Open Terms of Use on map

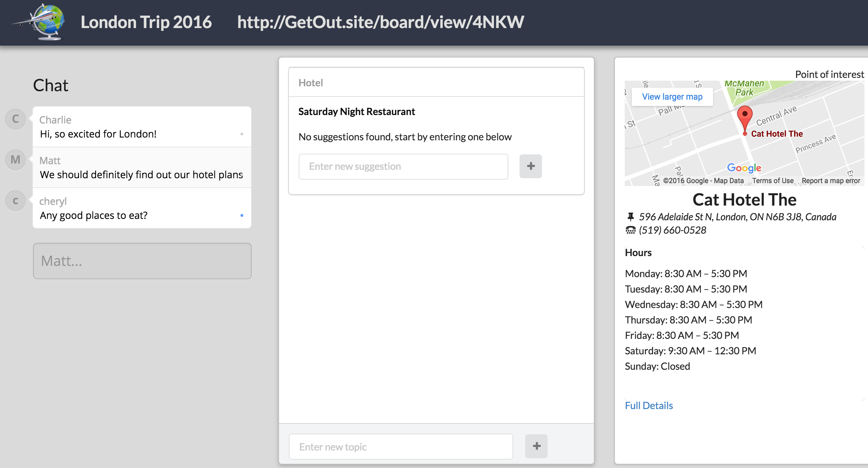tap(773, 181)
